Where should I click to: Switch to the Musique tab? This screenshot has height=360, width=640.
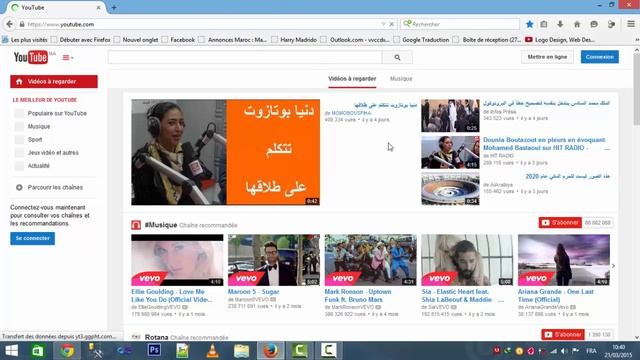click(401, 79)
